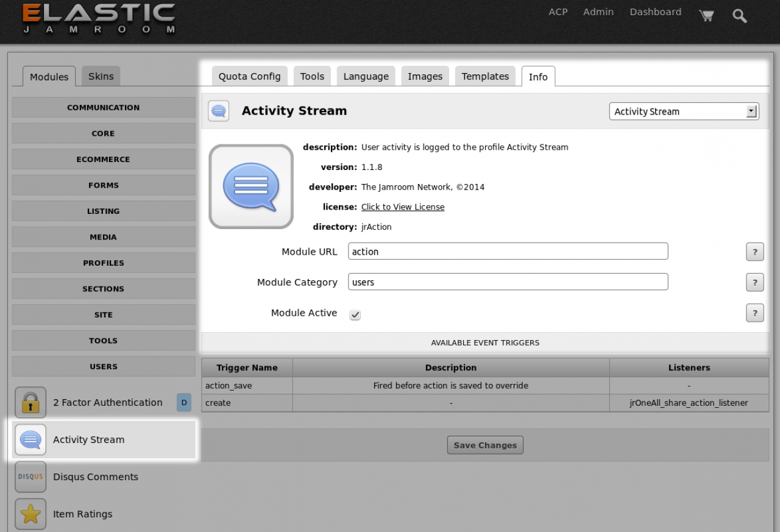Click the help button beside Module URL
780x532 pixels.
click(x=754, y=252)
